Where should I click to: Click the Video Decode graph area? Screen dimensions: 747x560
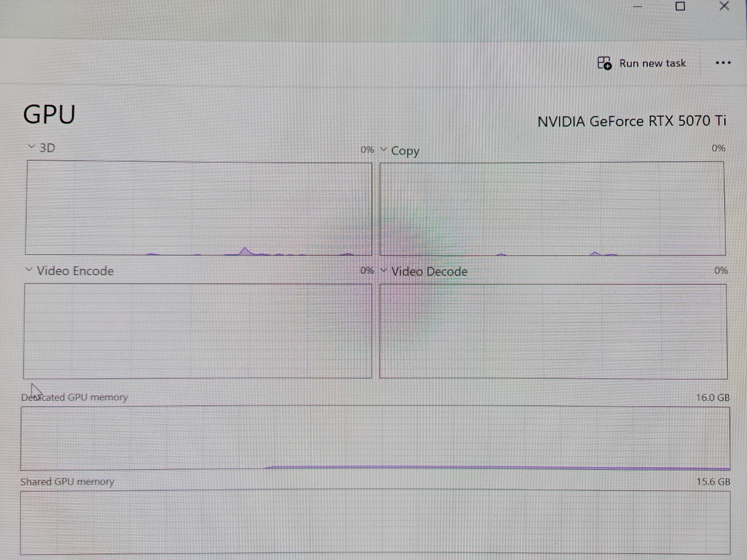click(553, 331)
